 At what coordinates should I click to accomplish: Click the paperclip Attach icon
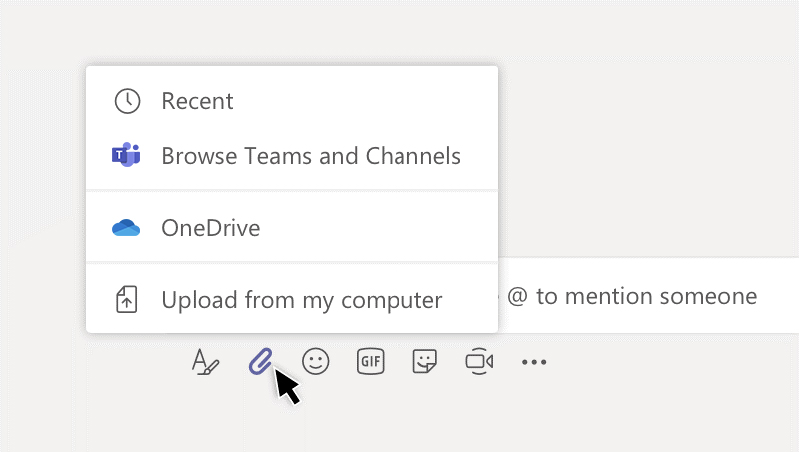[x=260, y=361]
